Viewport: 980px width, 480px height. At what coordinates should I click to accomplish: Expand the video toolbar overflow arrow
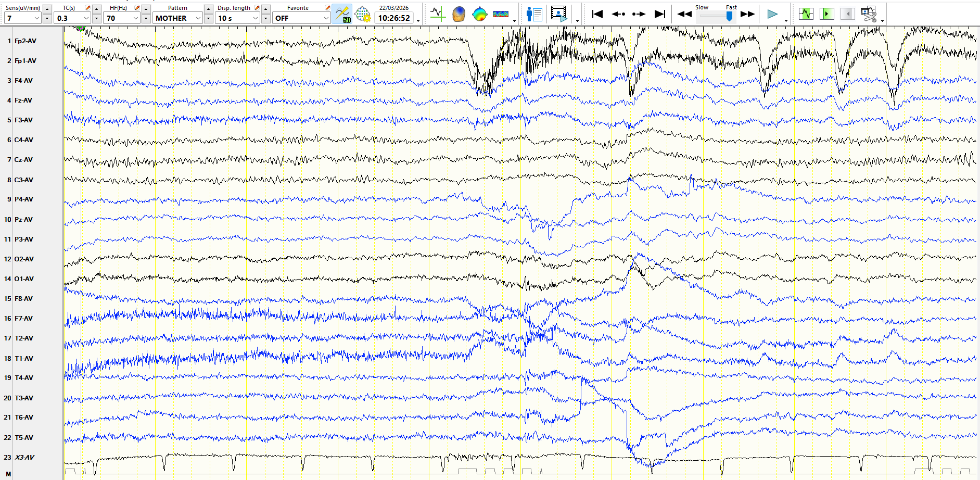coord(577,21)
